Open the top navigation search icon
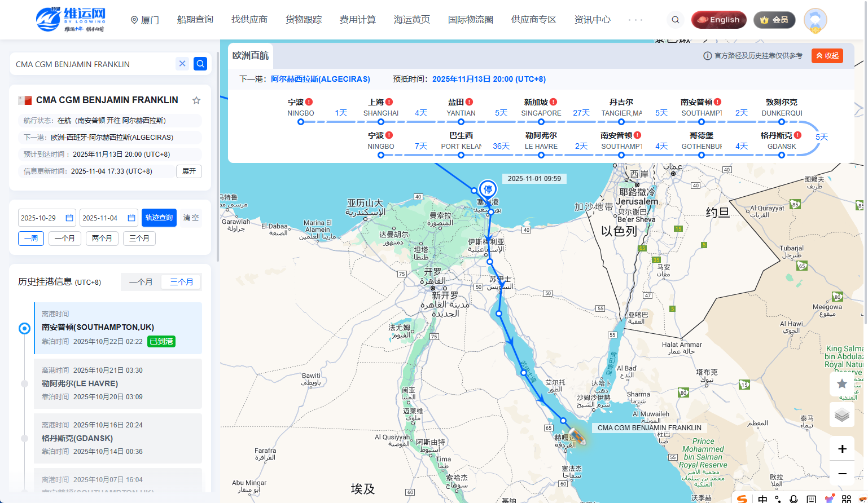 click(x=675, y=20)
